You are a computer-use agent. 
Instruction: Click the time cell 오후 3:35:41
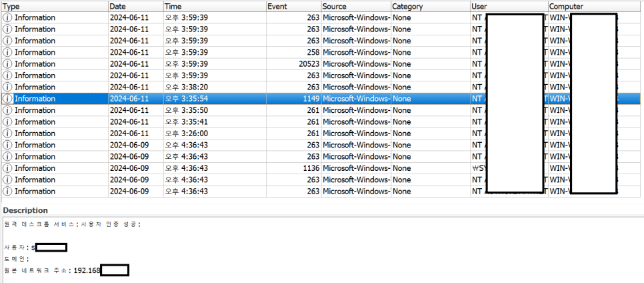[x=215, y=121]
